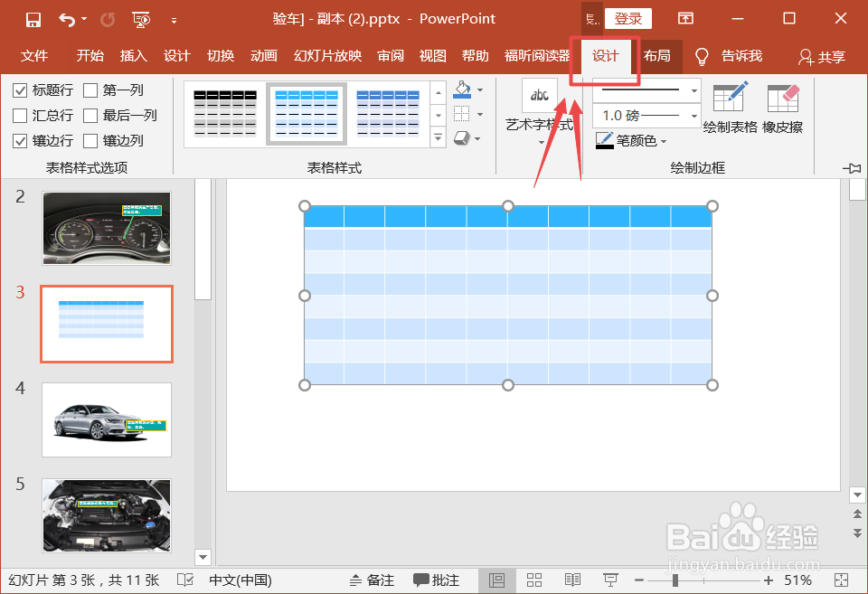This screenshot has width=868, height=594.
Task: Uncheck the 标题行 header row checkbox
Action: [20, 90]
